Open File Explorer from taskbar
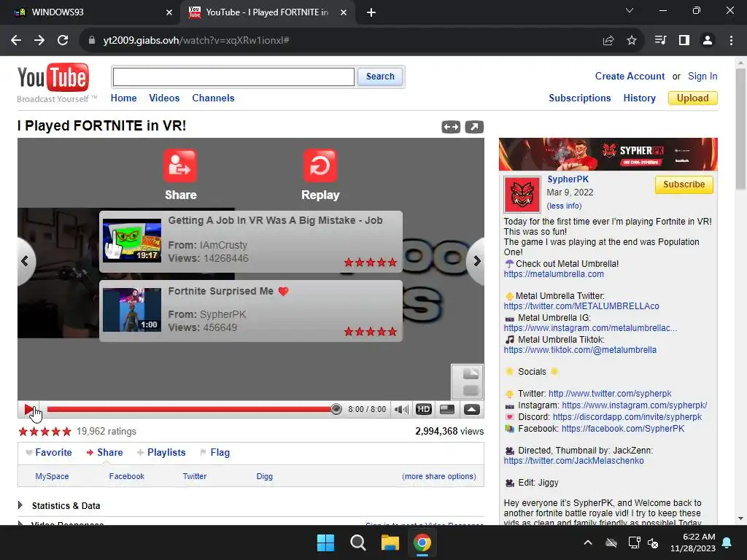Image resolution: width=747 pixels, height=560 pixels. (390, 542)
